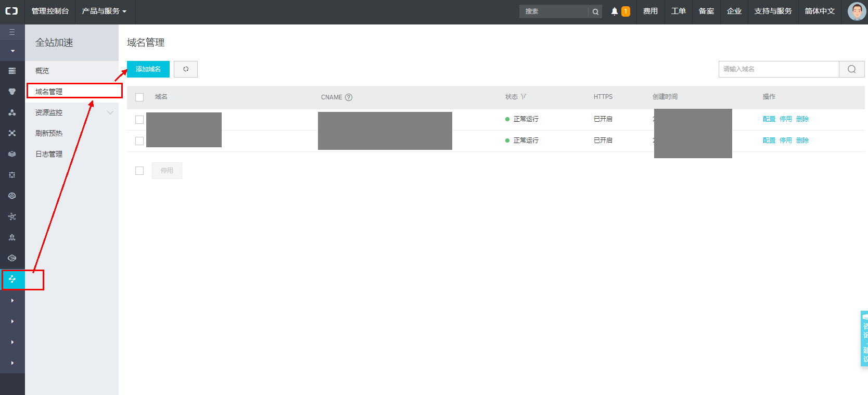Click the refresh icon beside 添加域名

tap(186, 69)
